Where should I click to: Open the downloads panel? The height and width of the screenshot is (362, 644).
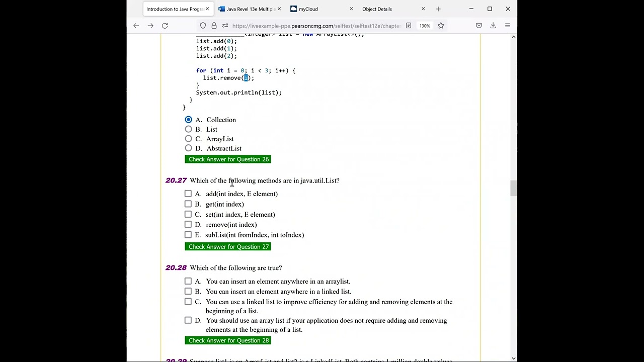[x=493, y=26]
